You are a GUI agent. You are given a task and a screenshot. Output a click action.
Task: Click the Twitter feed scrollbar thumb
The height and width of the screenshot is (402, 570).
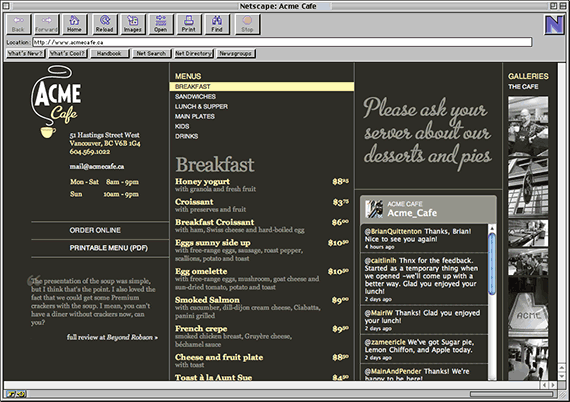(492, 264)
